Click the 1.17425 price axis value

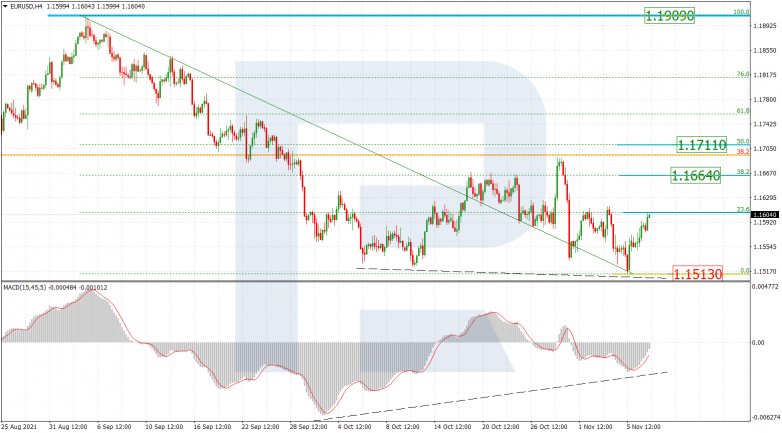pyautogui.click(x=766, y=124)
